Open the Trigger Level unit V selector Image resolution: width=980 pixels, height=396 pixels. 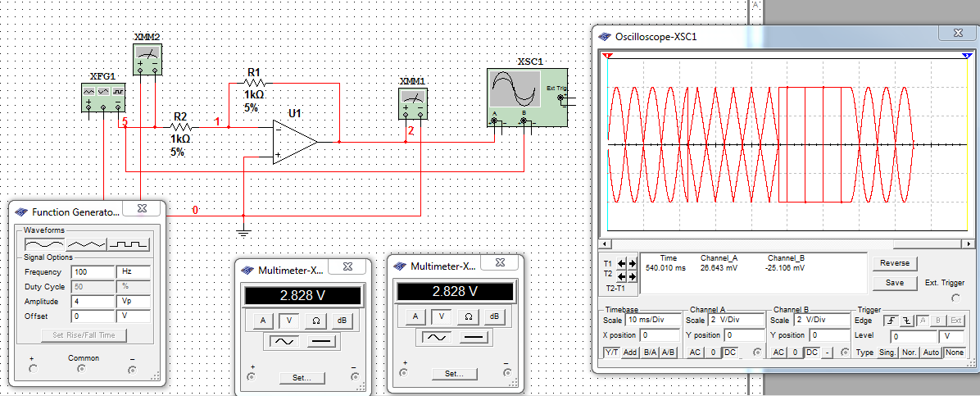951,336
